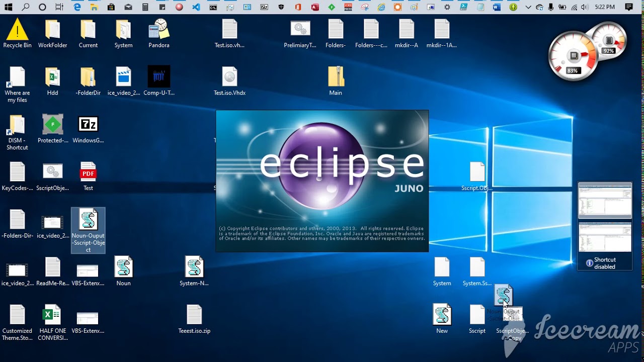Select the -FolderDir desktop folder

[88, 81]
